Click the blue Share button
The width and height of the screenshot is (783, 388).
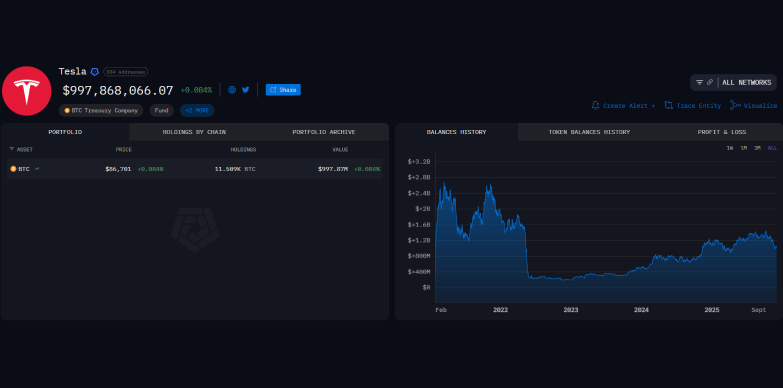283,90
